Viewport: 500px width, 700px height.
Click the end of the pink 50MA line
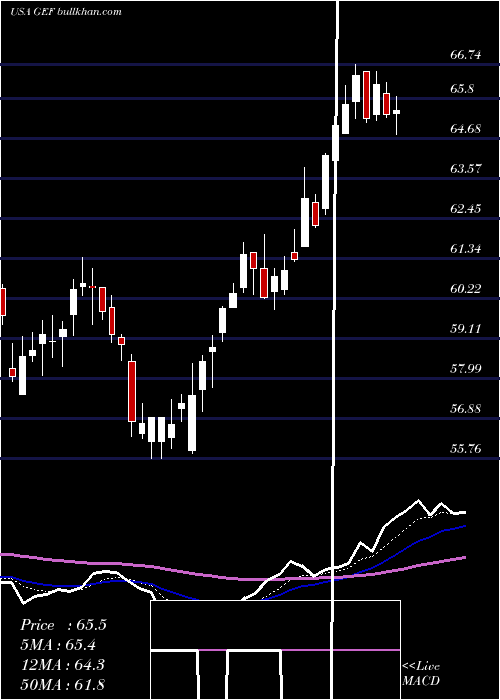[465, 557]
